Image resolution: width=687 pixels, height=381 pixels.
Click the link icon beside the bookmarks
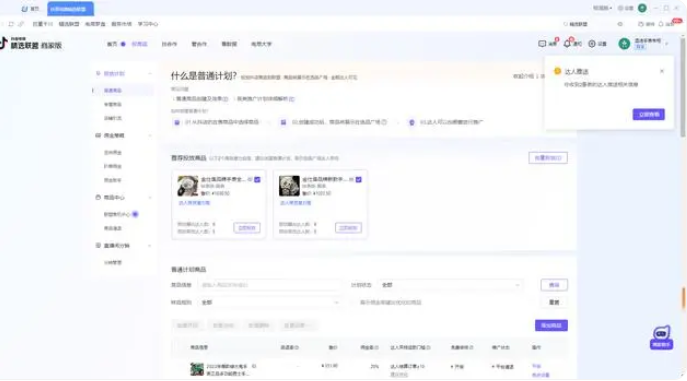pyautogui.click(x=21, y=24)
